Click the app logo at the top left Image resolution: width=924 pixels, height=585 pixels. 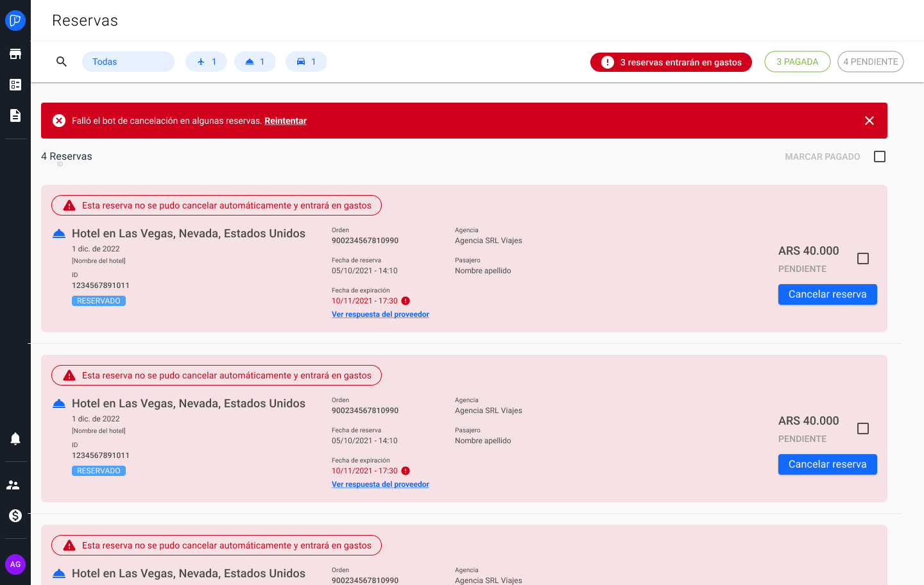15,20
